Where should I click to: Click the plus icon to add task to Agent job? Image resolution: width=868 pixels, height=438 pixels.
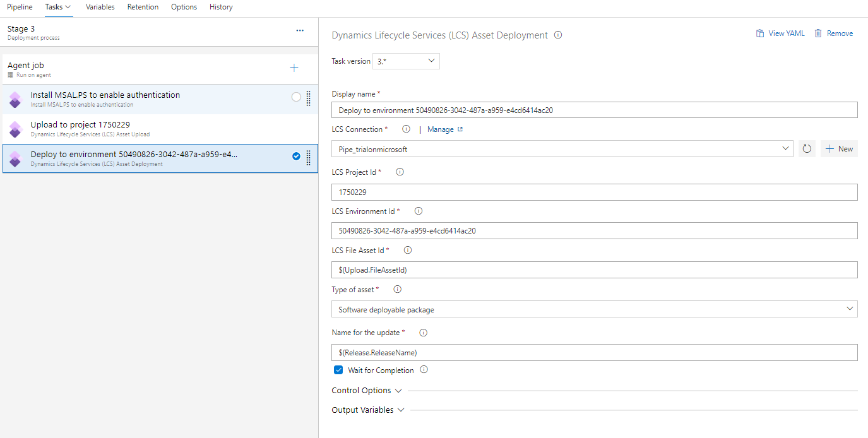(x=294, y=68)
